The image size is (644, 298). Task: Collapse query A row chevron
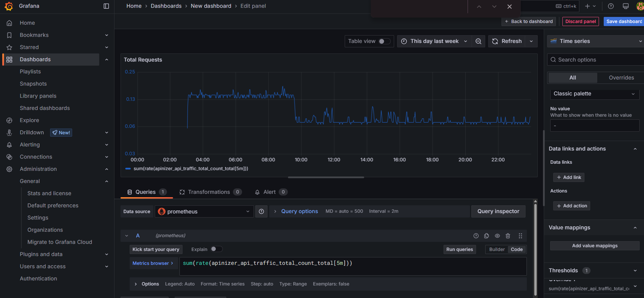(x=127, y=236)
